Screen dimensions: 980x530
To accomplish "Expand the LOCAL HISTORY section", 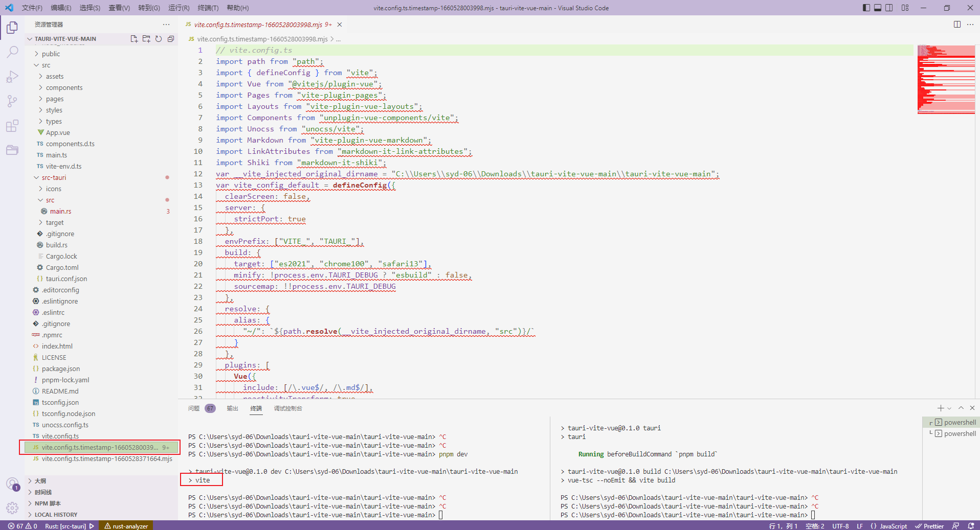I will [x=101, y=514].
